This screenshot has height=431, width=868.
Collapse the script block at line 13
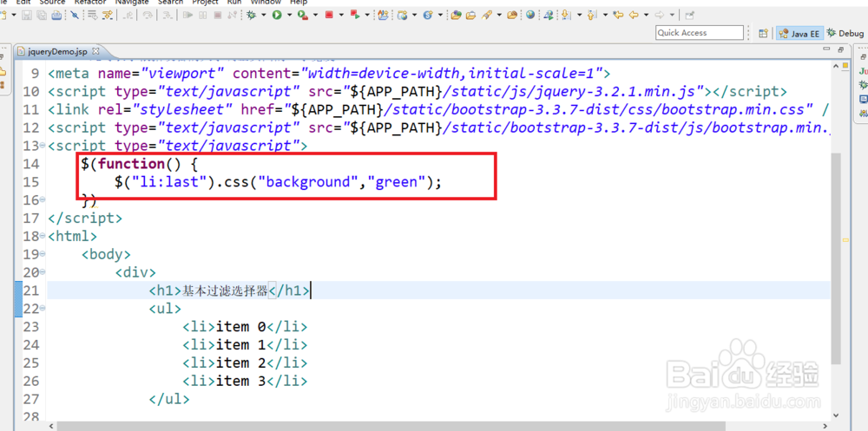[43, 146]
